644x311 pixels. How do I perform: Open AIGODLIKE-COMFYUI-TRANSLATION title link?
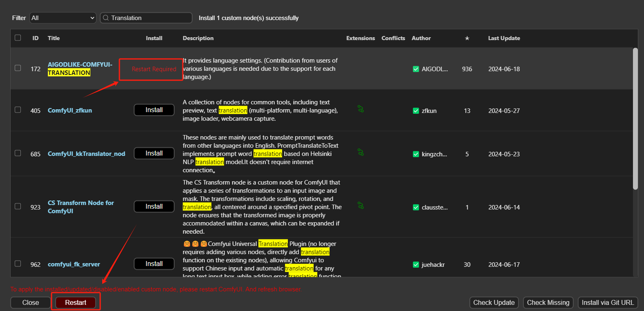[x=80, y=69]
